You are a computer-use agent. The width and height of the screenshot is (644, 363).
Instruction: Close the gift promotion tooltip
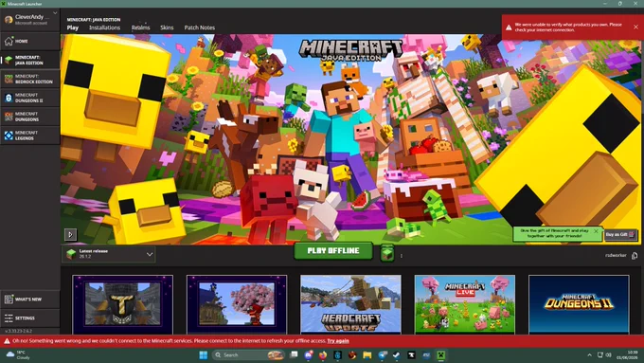click(x=596, y=231)
